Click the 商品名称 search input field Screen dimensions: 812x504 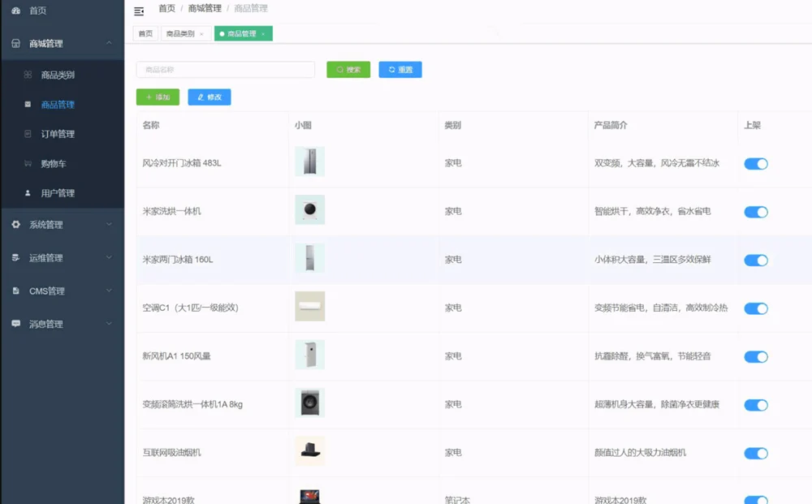coord(225,70)
